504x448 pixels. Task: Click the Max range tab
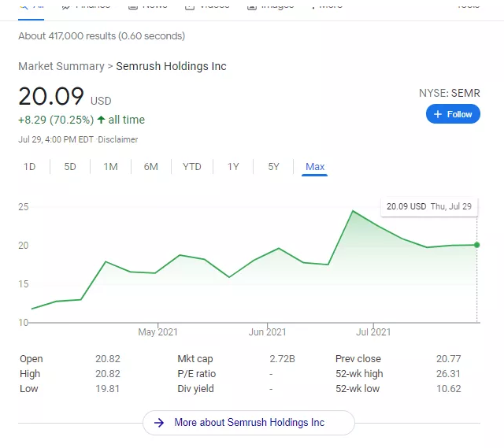[315, 166]
